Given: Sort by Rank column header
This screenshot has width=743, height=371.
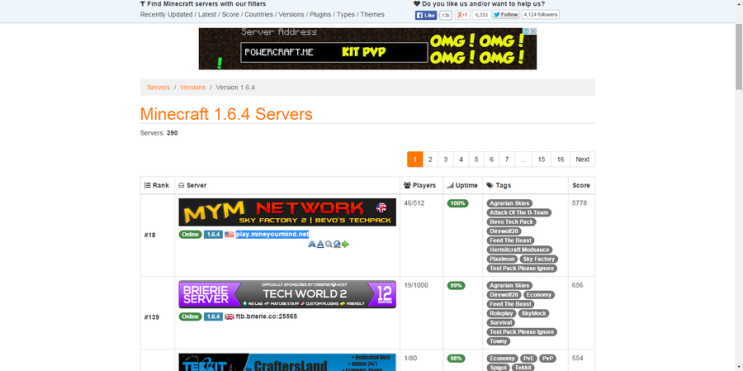Looking at the screenshot, I should [x=156, y=185].
